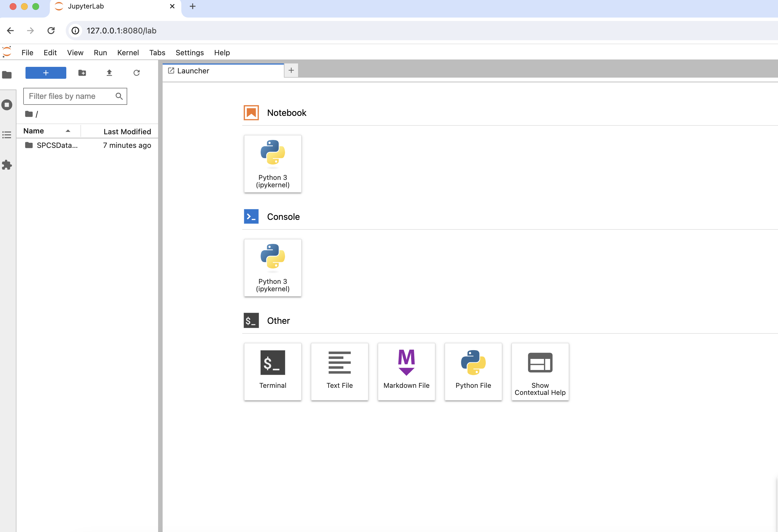Select the Launcher tab
The width and height of the screenshot is (778, 532).
click(223, 71)
